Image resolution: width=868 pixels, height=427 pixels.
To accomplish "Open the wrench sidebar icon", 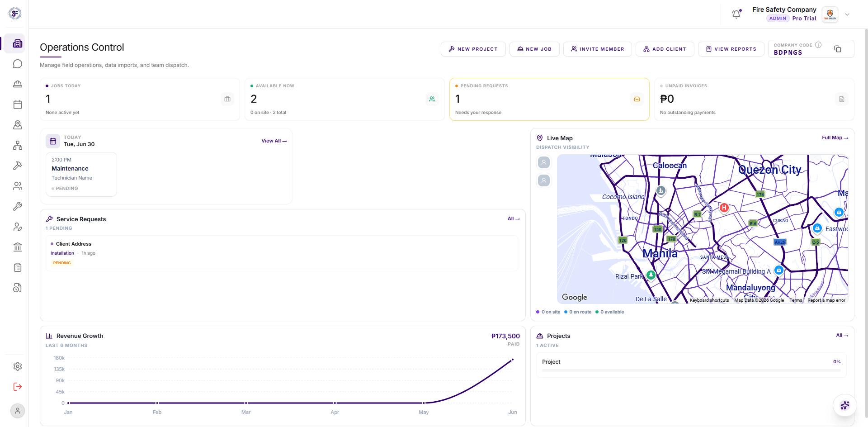I will point(18,206).
